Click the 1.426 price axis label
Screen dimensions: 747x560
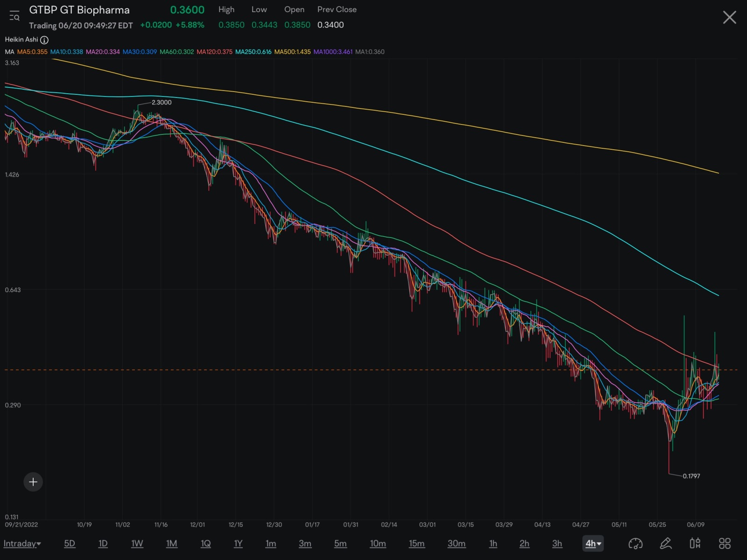click(x=12, y=175)
